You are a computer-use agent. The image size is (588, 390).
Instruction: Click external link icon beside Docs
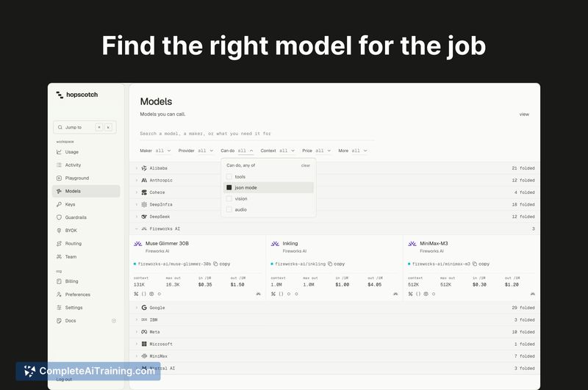[x=114, y=321]
